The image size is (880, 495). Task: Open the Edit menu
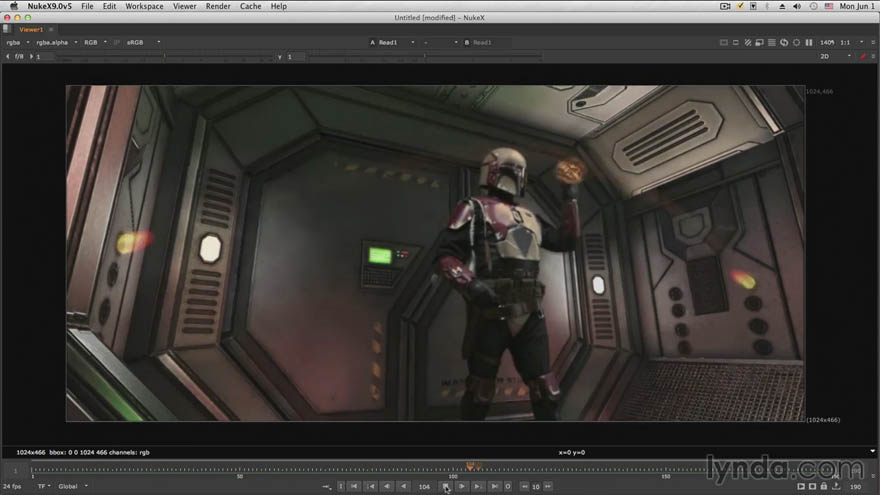(x=109, y=6)
